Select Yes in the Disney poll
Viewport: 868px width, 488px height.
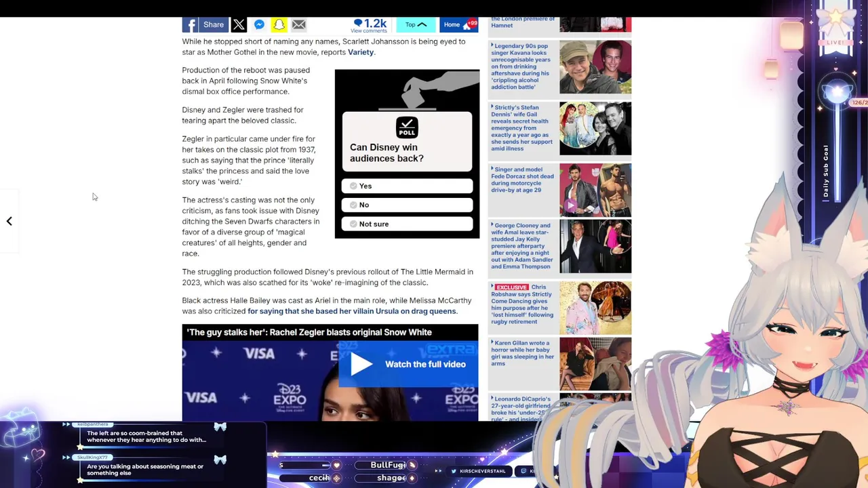(x=407, y=186)
